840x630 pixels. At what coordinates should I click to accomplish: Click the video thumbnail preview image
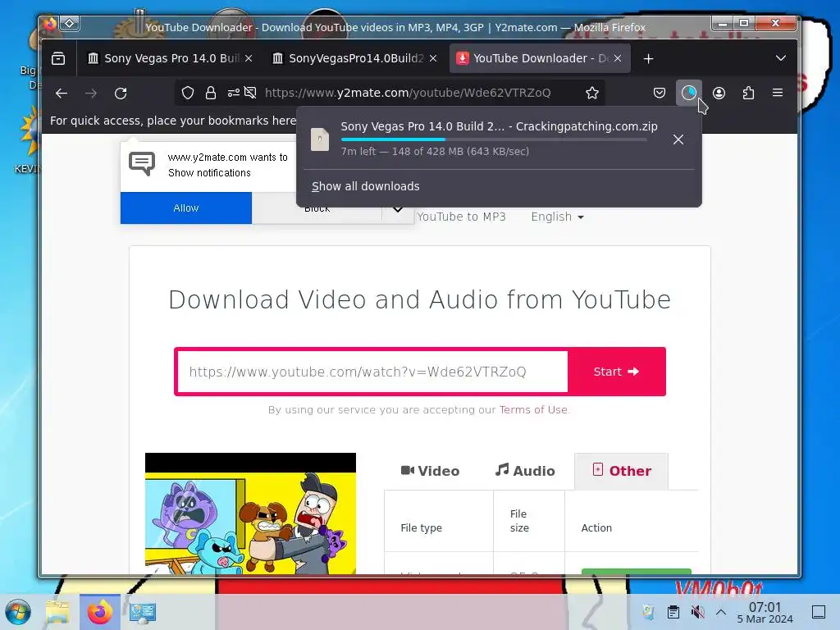click(x=250, y=514)
